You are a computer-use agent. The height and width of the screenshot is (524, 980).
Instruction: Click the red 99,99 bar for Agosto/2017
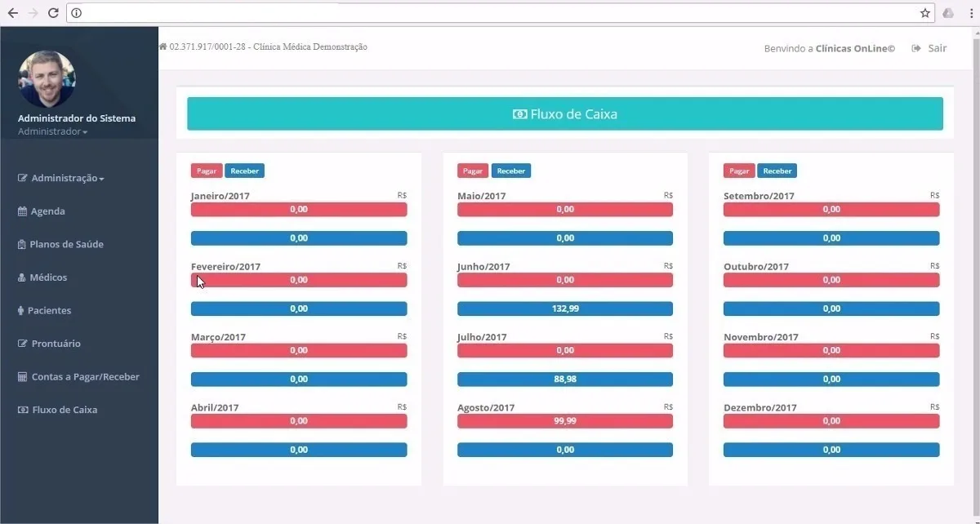(x=565, y=421)
